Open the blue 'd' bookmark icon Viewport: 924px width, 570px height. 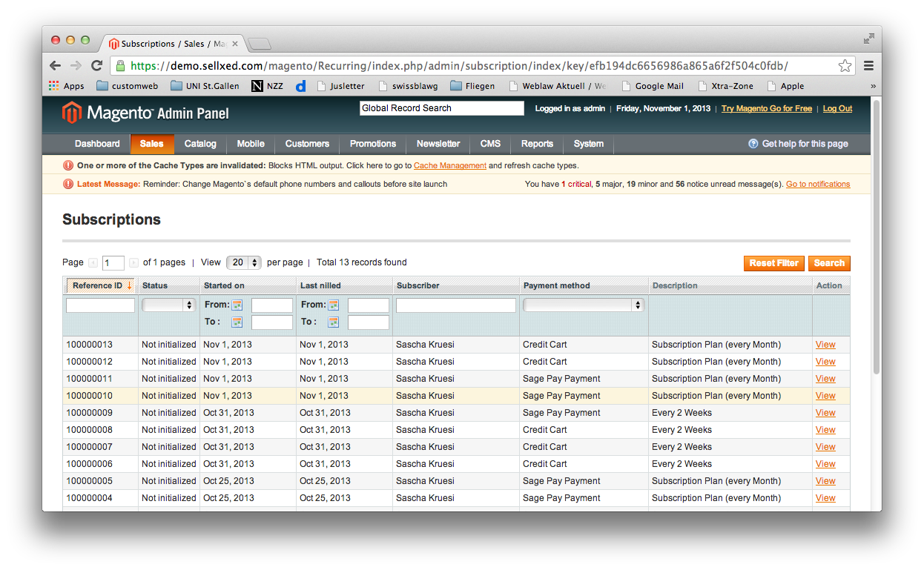(300, 86)
